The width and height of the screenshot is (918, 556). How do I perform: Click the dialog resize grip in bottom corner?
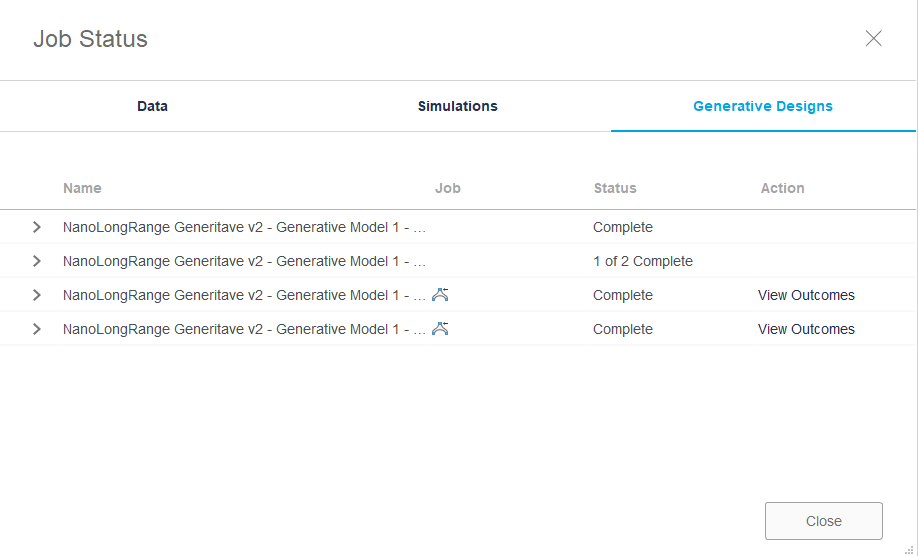coord(909,548)
